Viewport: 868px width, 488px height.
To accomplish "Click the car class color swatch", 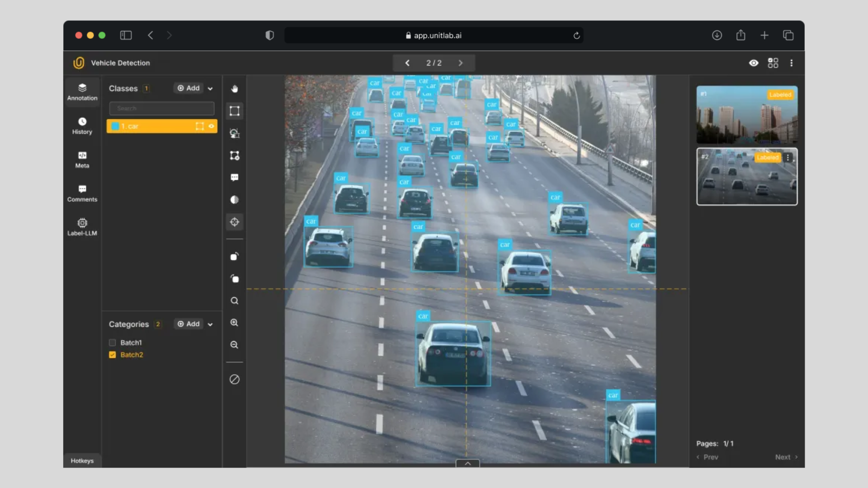I will pos(115,126).
